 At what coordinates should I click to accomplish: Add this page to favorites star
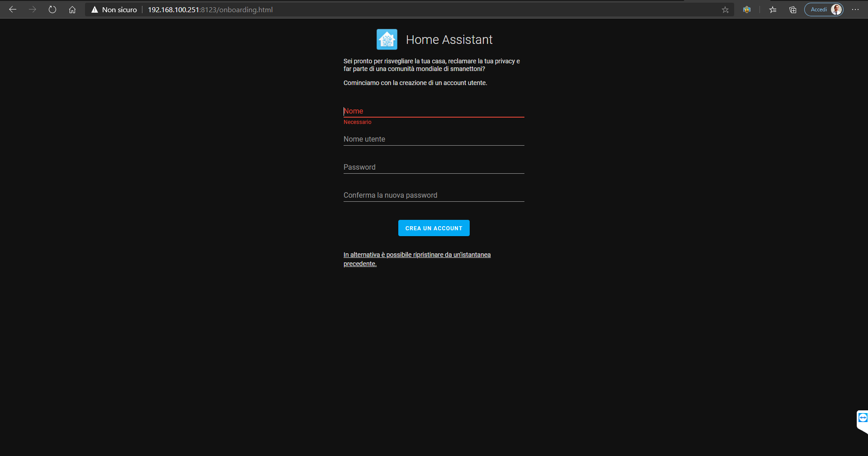[x=725, y=9]
